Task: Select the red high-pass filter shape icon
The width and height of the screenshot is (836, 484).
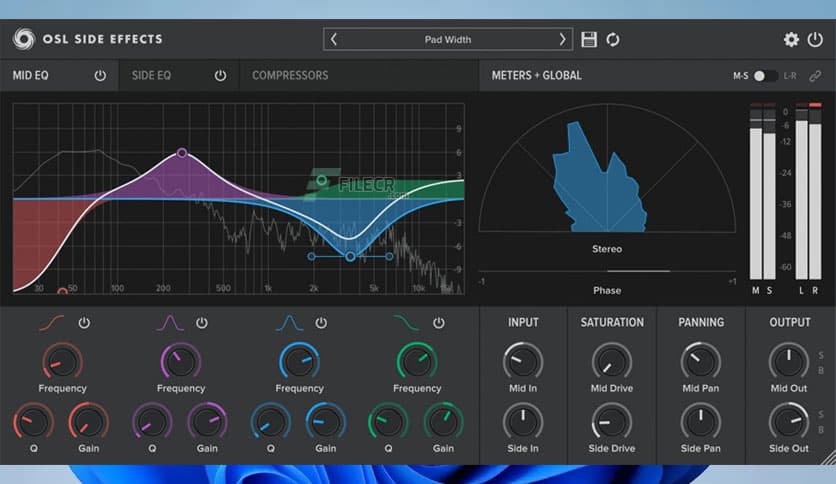Action: pos(52,322)
